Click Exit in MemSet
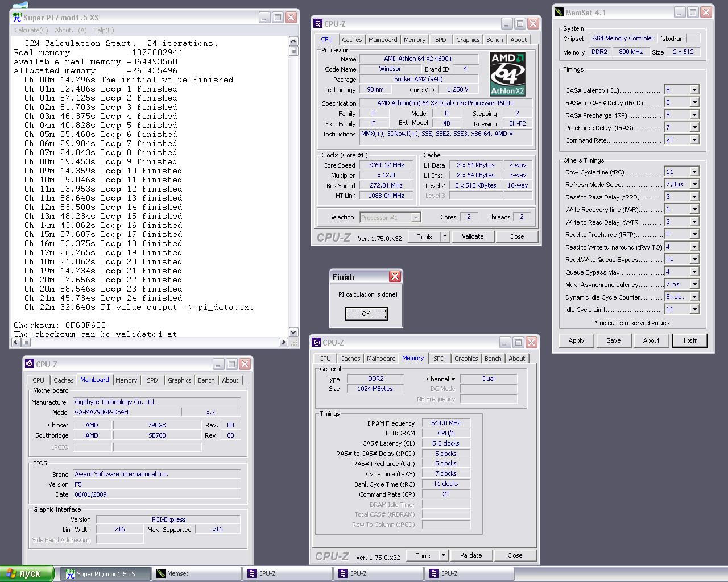The height and width of the screenshot is (582, 728). pyautogui.click(x=690, y=340)
